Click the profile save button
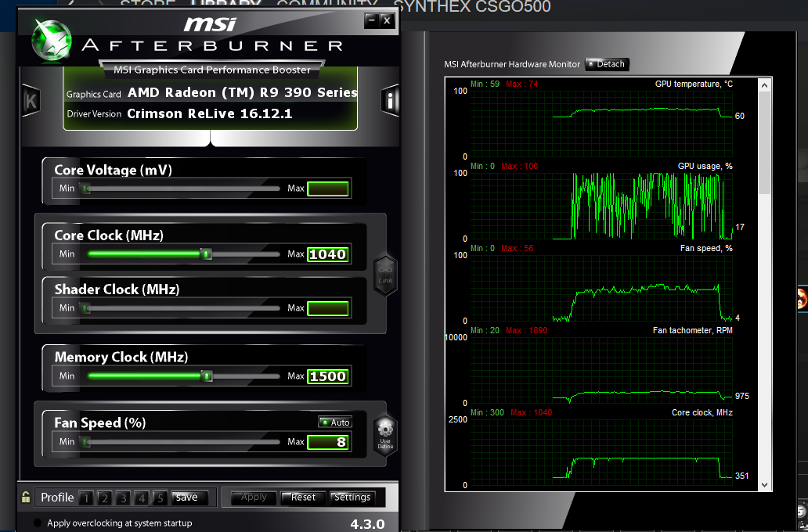 (x=189, y=498)
